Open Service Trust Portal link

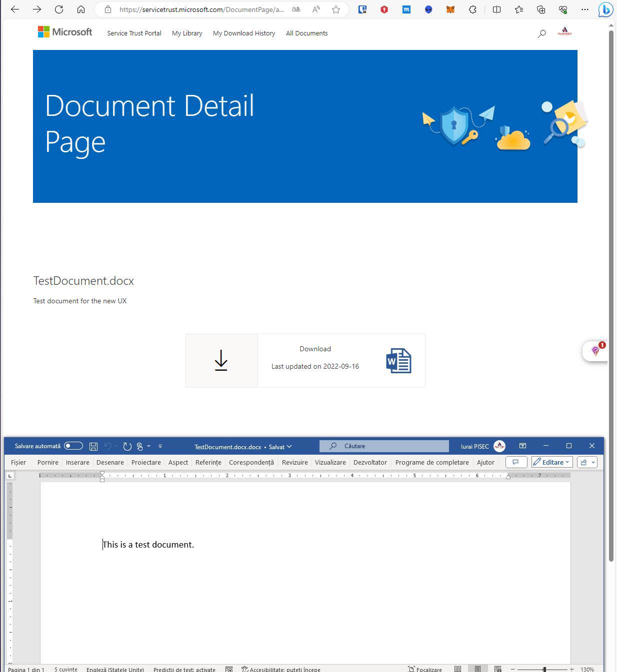134,33
